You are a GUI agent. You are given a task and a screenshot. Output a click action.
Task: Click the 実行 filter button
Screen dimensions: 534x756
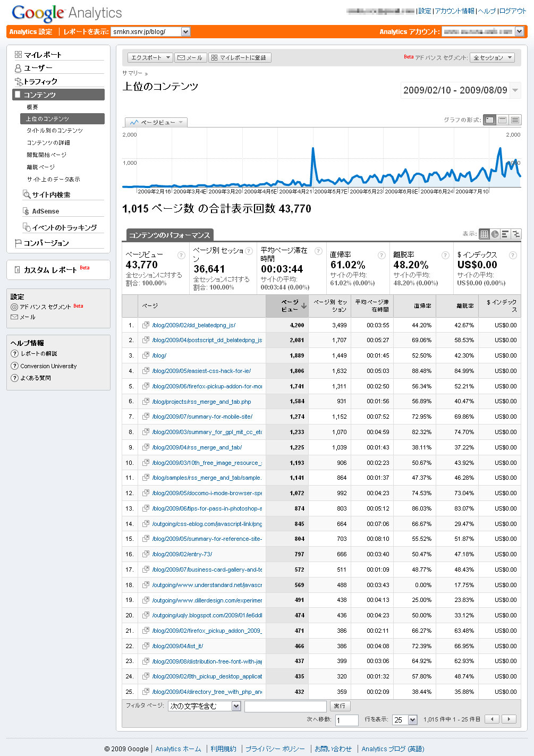coord(340,706)
